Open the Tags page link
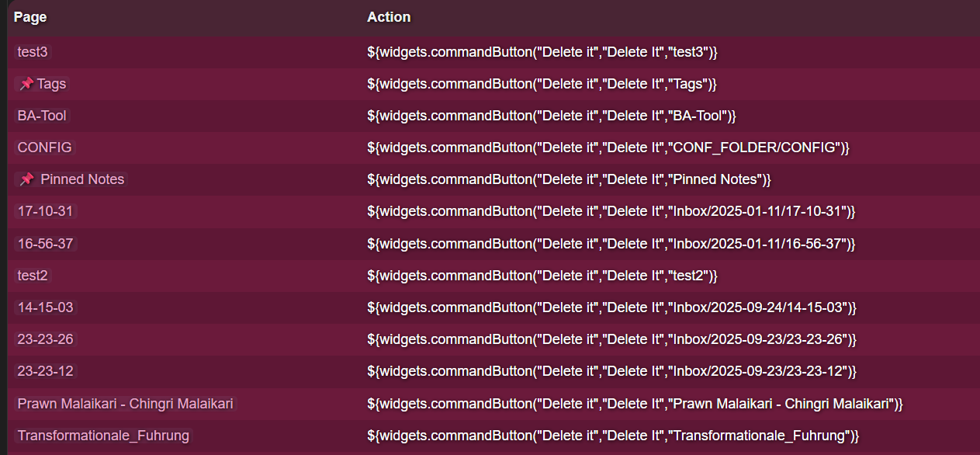 [x=51, y=84]
